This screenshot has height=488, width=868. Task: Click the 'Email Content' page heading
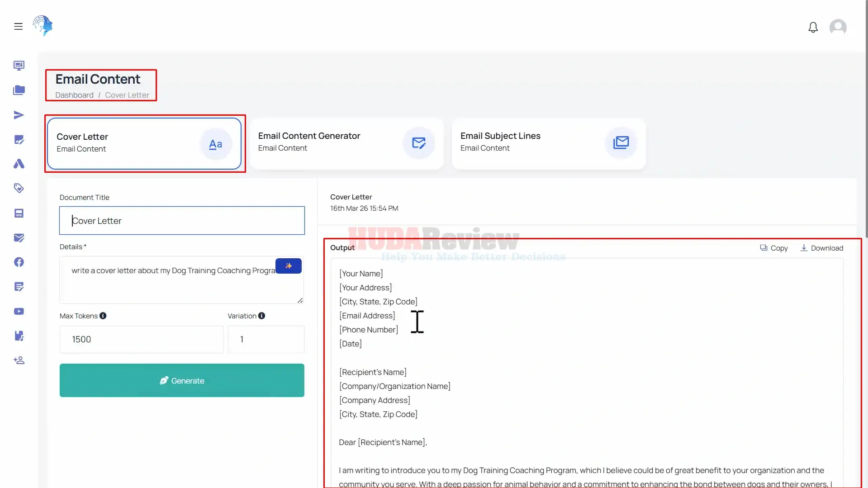click(98, 79)
